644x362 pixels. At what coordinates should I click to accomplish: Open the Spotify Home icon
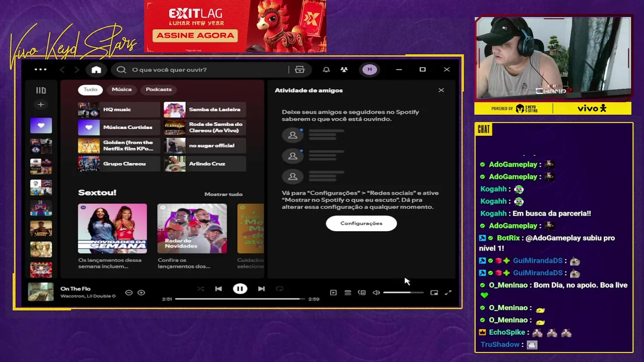(x=96, y=70)
